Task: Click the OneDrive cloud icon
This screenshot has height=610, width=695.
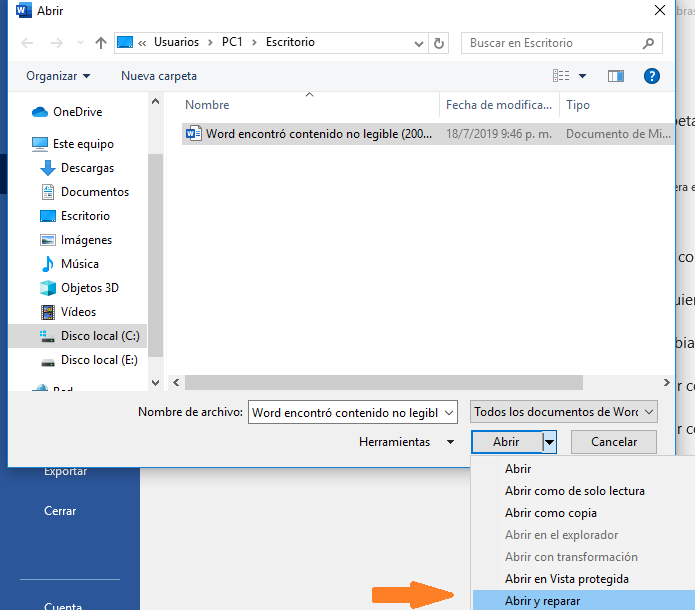Action: pyautogui.click(x=40, y=112)
